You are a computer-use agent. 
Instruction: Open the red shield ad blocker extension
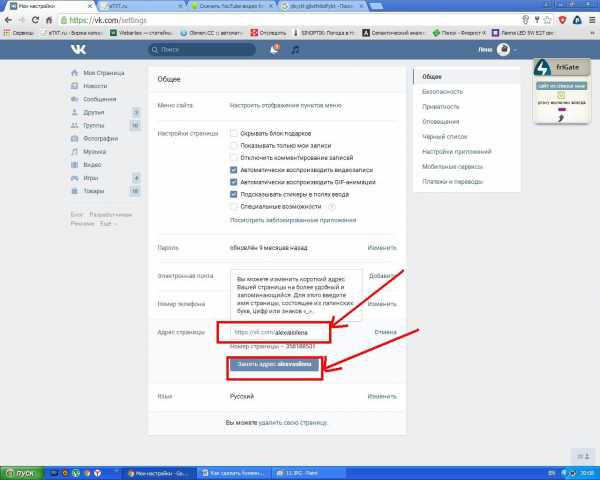coord(562,20)
